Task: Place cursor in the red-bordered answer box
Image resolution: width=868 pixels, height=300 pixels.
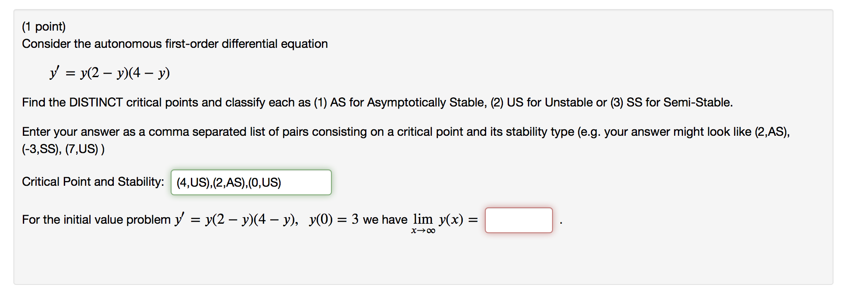Action: tap(519, 221)
